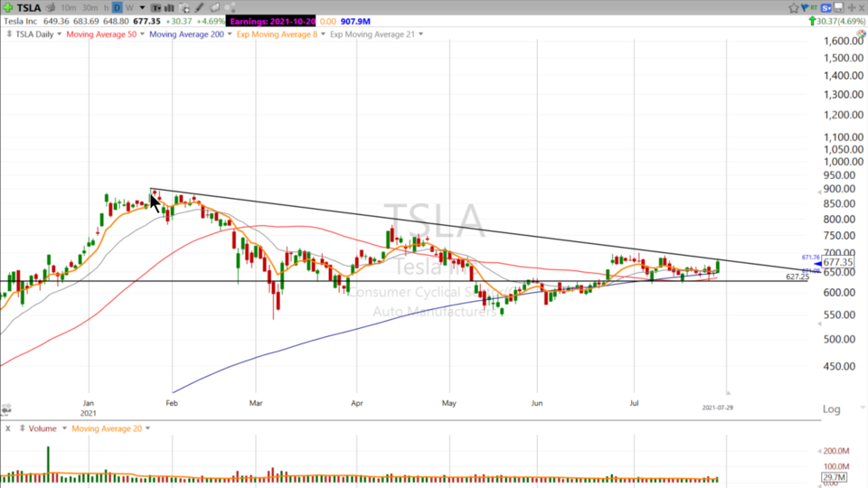
Task: Select the pencil drawing tool
Action: click(199, 8)
